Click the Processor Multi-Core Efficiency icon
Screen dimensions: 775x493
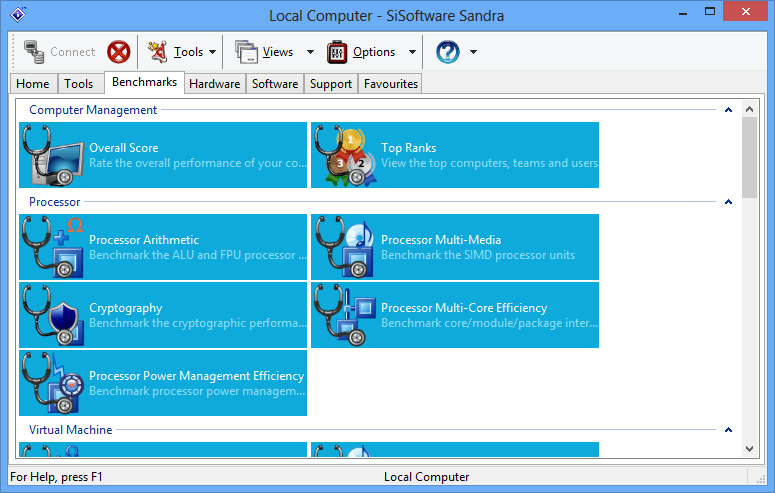[345, 315]
